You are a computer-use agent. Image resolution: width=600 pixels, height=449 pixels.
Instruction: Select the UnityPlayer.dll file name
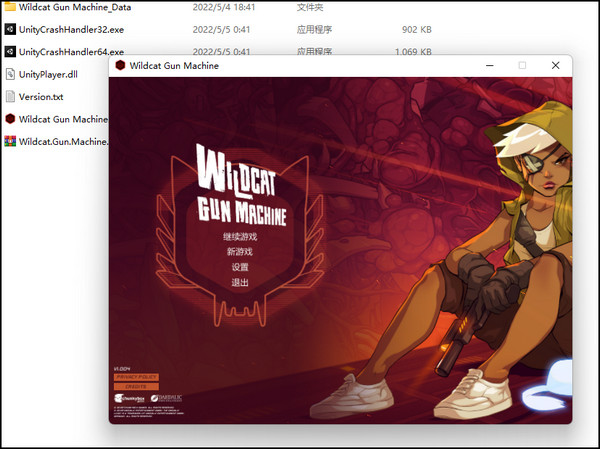coord(48,74)
